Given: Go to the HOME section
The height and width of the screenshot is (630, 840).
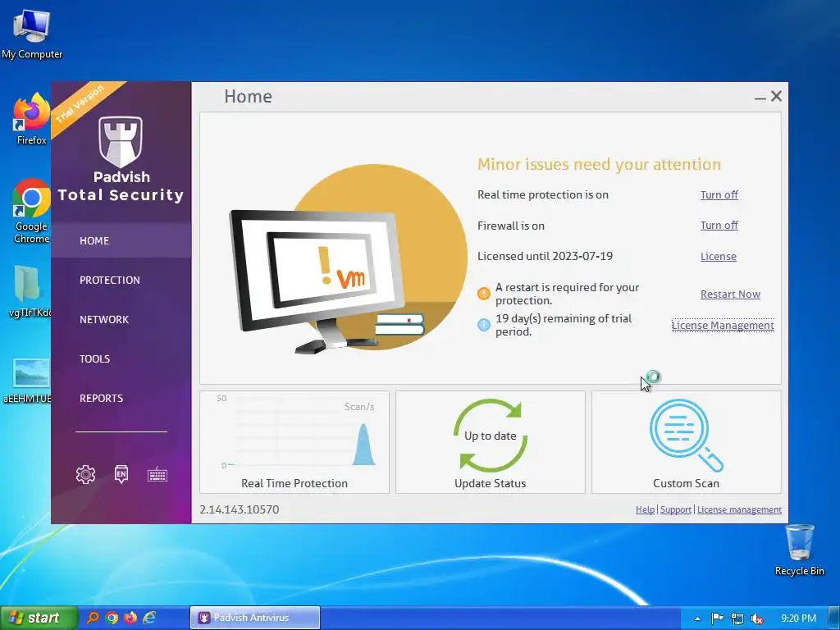Looking at the screenshot, I should 121,240.
